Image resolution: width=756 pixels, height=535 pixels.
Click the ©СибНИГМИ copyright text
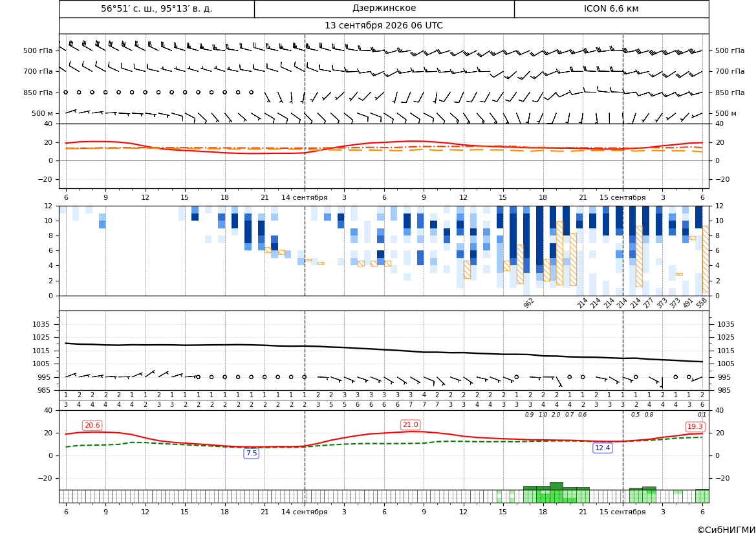pyautogui.click(x=726, y=530)
